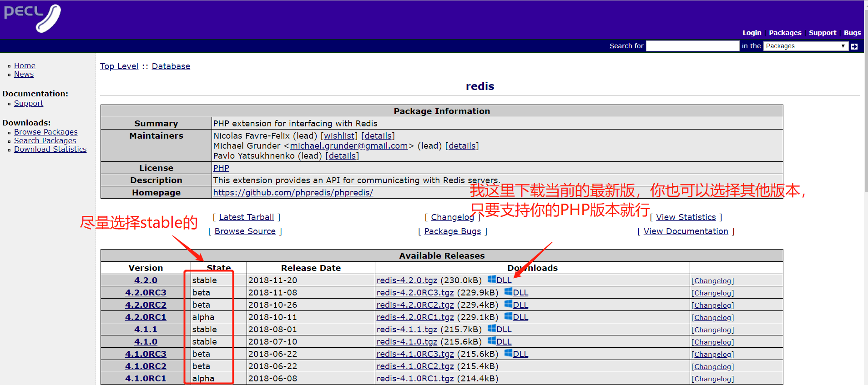Screen dimensions: 868x385
Task: Click the PHP license link
Action: tap(221, 168)
